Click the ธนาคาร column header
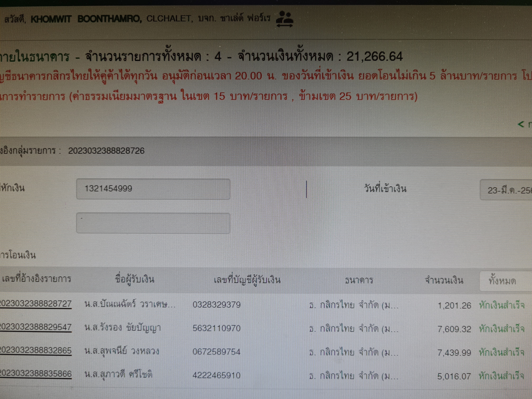The width and height of the screenshot is (532, 399). point(359,280)
